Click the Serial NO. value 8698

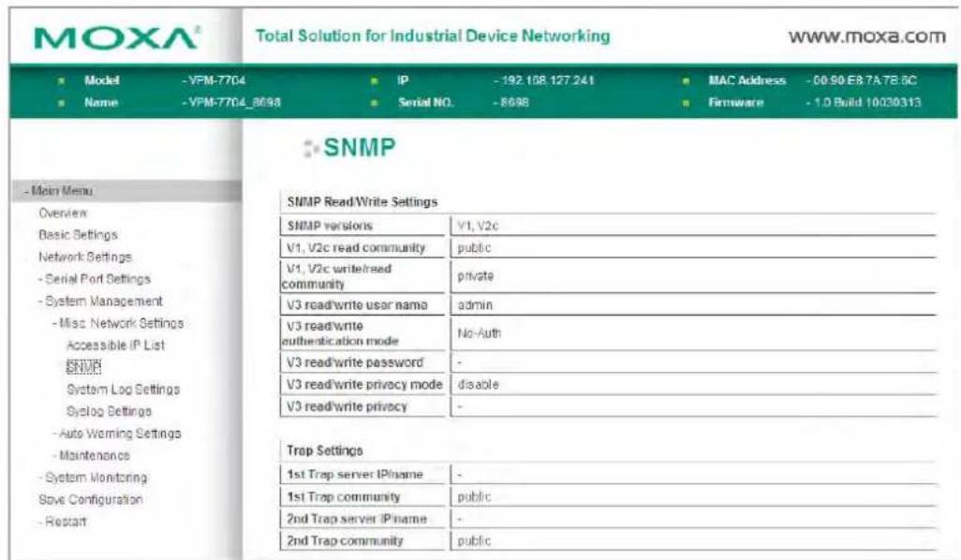[x=513, y=102]
